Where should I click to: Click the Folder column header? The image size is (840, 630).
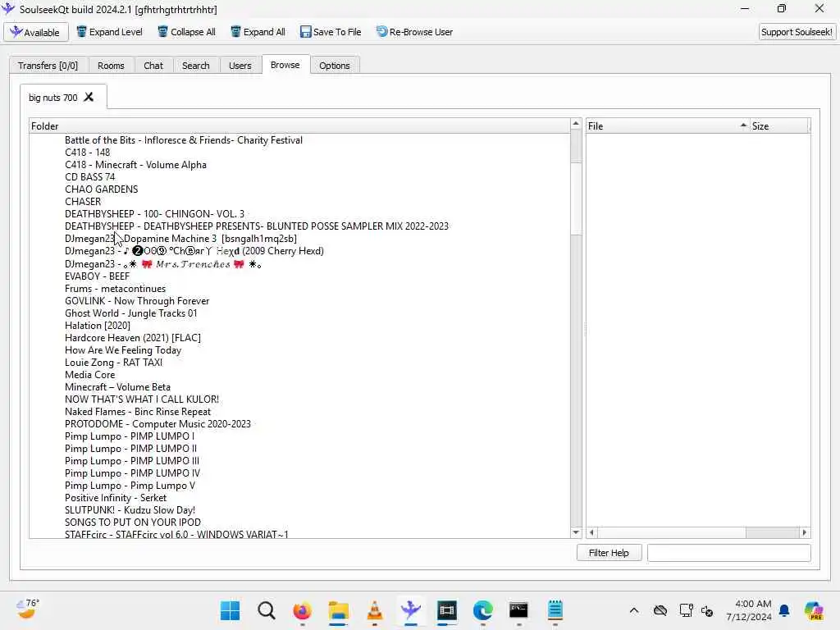(x=299, y=126)
